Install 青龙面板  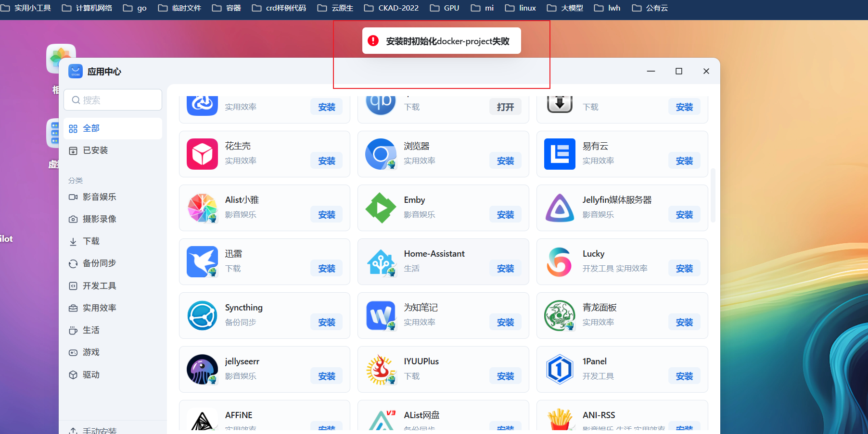684,322
